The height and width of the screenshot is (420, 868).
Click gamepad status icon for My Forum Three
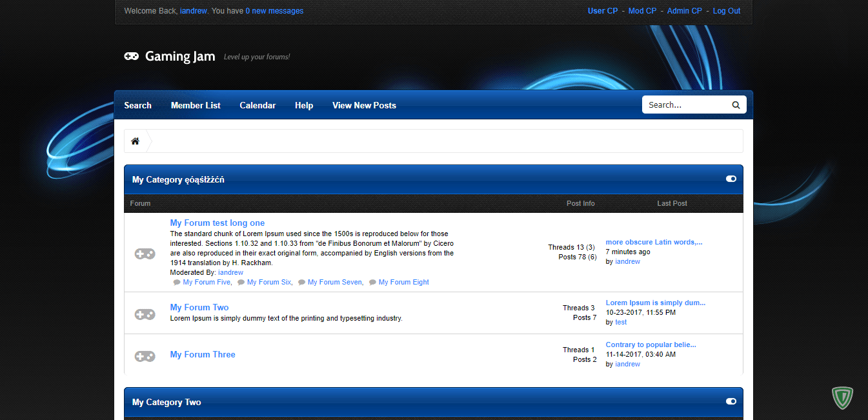(x=145, y=356)
